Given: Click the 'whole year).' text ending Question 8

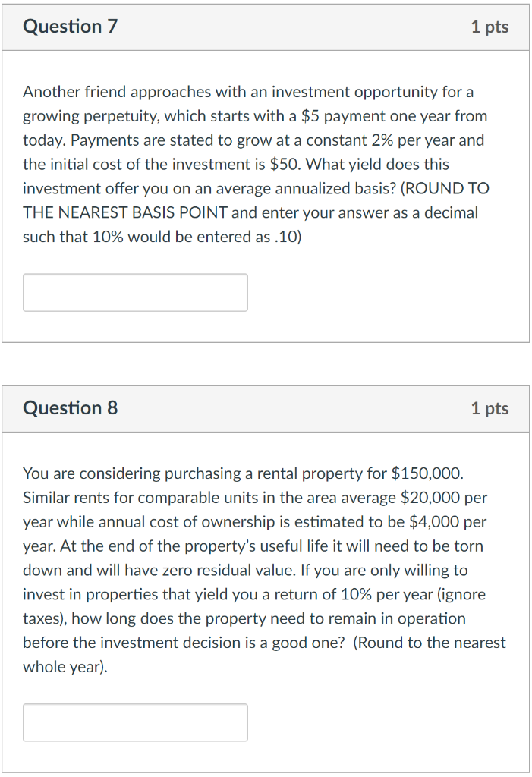Looking at the screenshot, I should (65, 667).
